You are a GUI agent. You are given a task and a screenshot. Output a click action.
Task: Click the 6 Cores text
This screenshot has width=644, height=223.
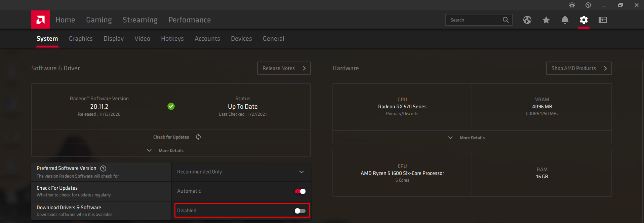coord(402,180)
